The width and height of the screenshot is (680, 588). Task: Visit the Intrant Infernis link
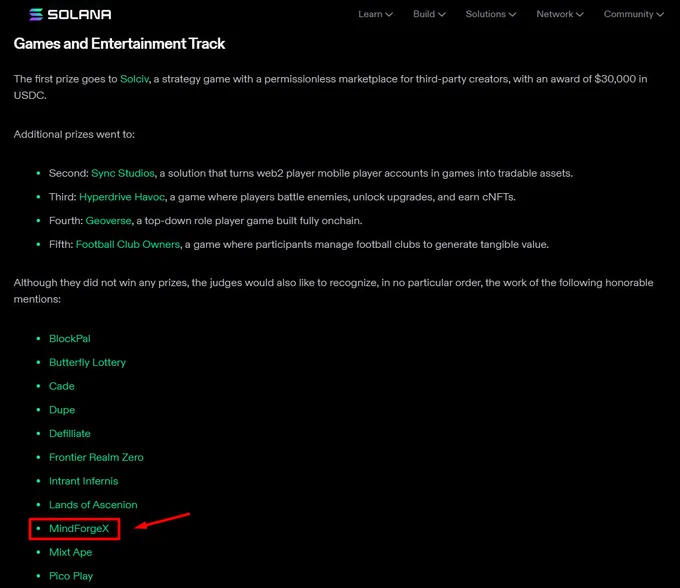click(84, 481)
